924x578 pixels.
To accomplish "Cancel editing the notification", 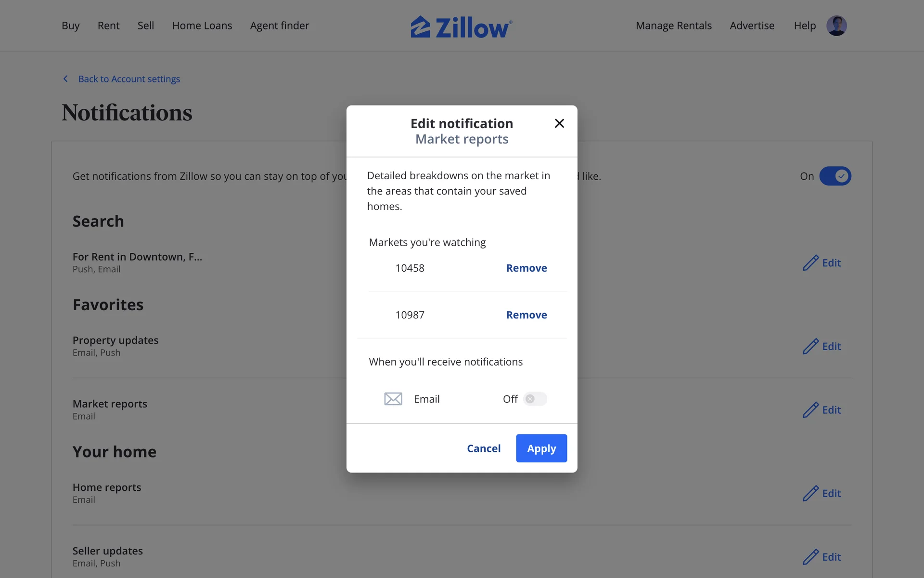I will (484, 448).
